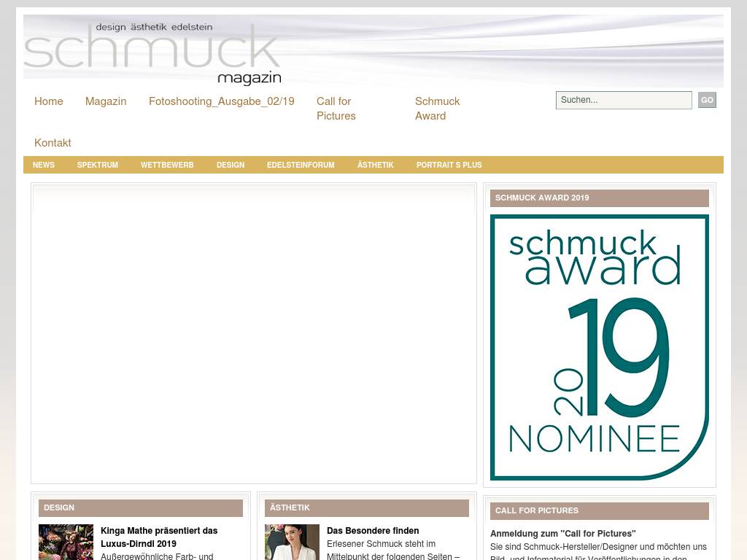Open Portrait S Plus category

tap(449, 165)
